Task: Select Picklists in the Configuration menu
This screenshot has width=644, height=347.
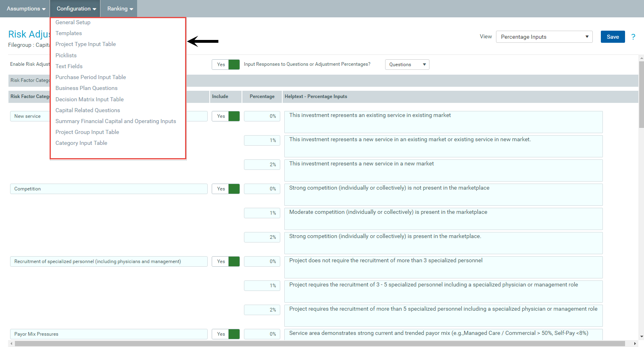Action: [x=66, y=55]
